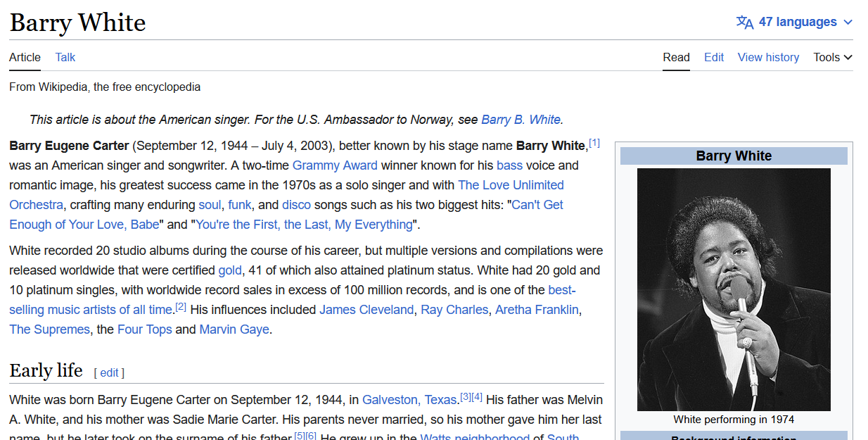Click the Barry White page title
Viewport: 868px width, 440px height.
tap(77, 23)
